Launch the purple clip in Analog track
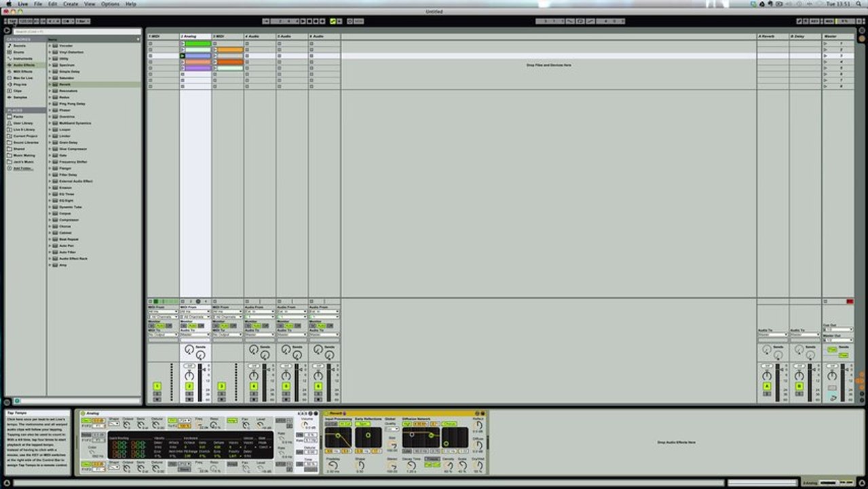 pos(183,68)
